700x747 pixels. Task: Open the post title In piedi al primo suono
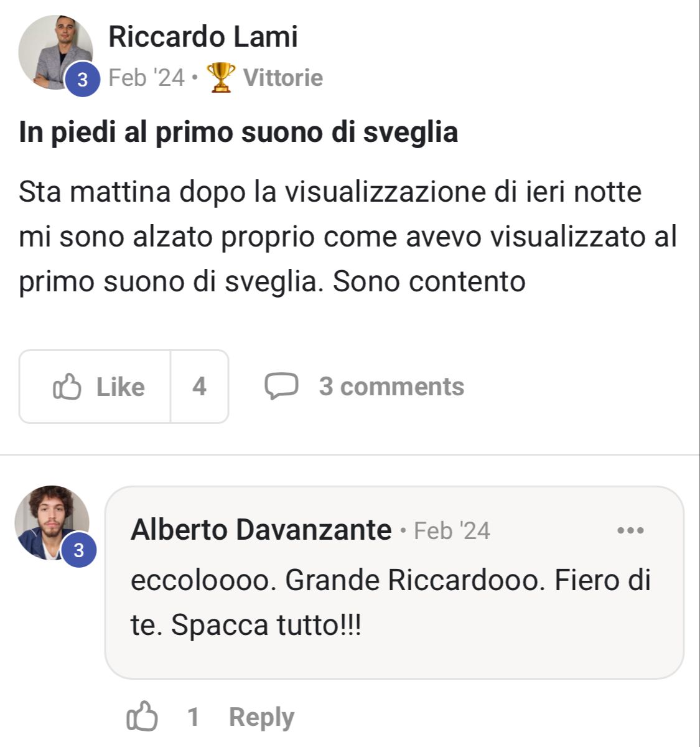point(239,132)
